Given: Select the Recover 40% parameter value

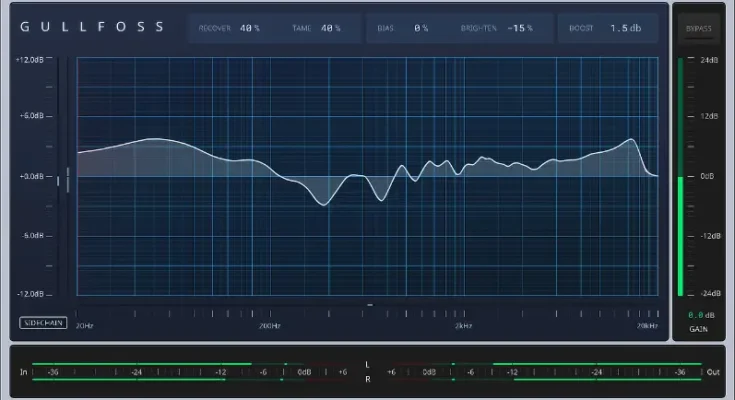Looking at the screenshot, I should coord(250,28).
